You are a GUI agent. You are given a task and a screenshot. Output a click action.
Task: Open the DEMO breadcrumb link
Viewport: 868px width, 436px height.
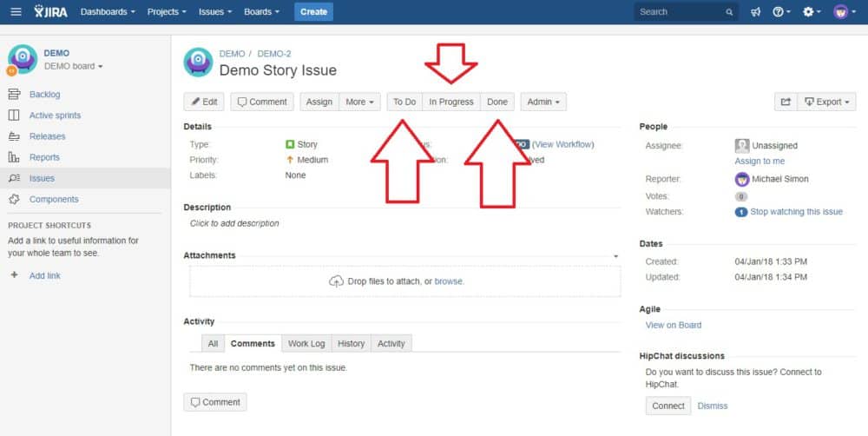(232, 54)
